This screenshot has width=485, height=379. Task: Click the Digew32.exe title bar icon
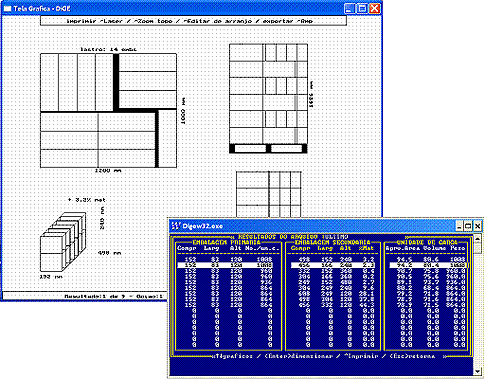[x=176, y=226]
